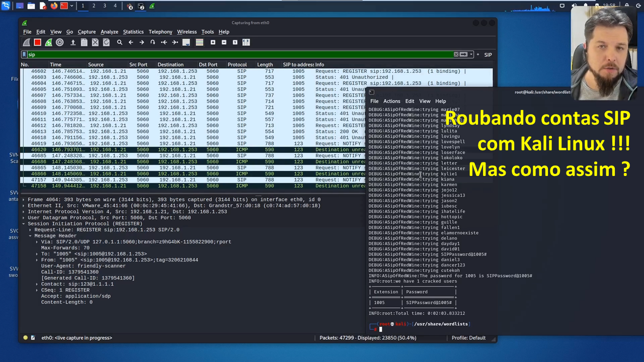Expand the Request-Line REGISTER row
Image resolution: width=644 pixels, height=362 pixels.
coord(30,230)
